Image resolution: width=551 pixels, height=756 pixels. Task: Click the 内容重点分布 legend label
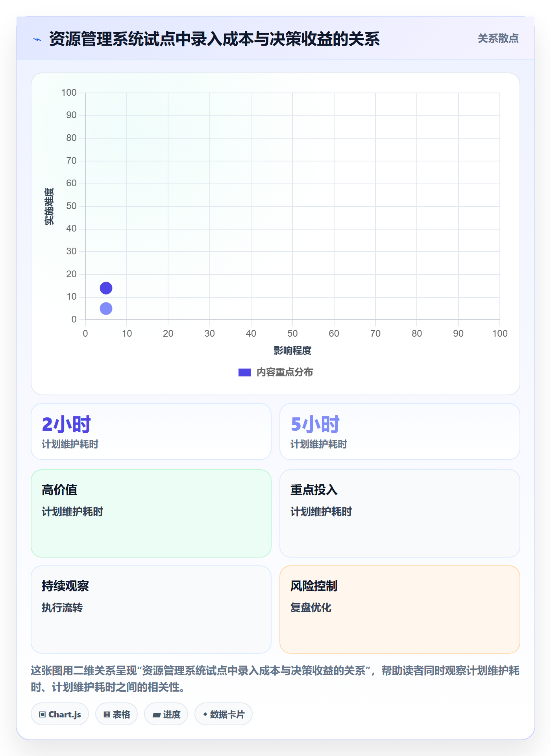click(285, 372)
